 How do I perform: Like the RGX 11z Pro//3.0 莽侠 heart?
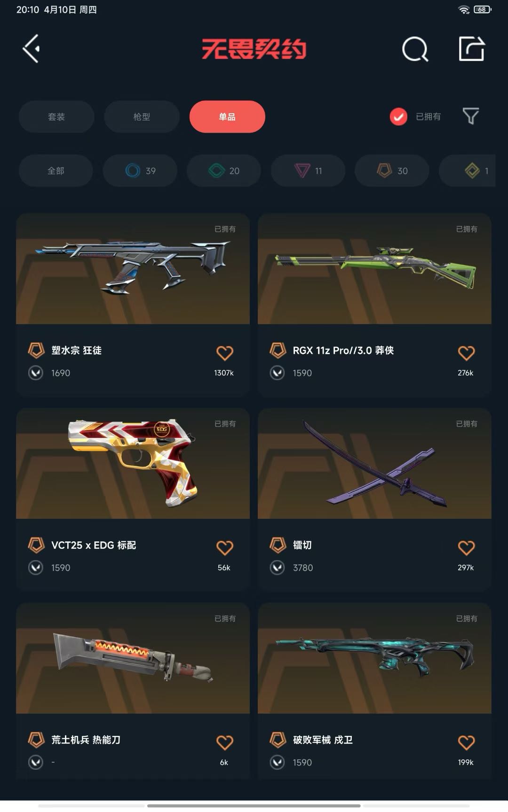tap(466, 353)
